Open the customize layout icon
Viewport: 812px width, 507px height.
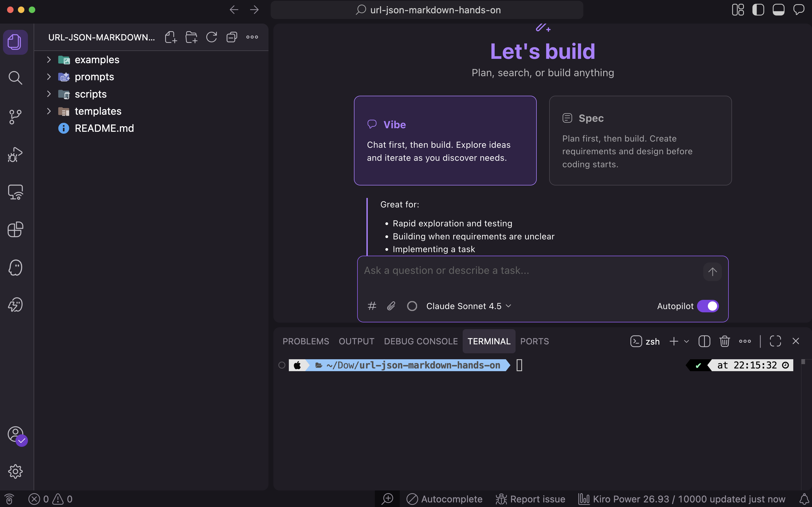[738, 10]
